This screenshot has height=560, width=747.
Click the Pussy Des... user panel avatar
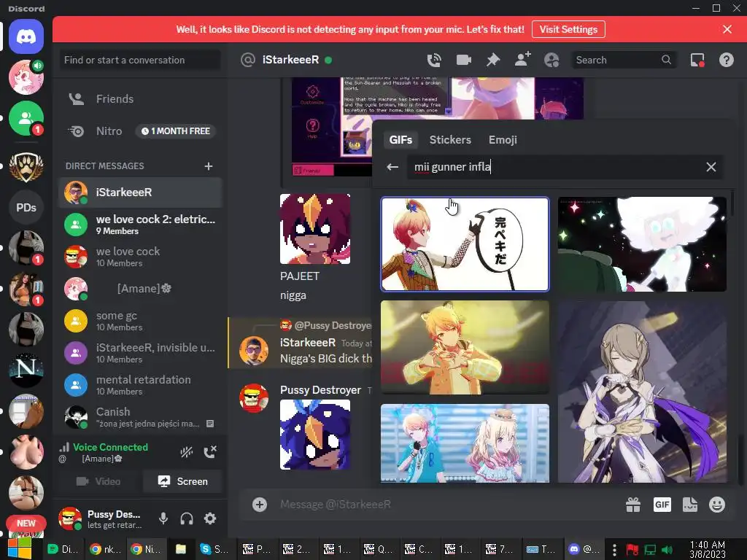[70, 518]
